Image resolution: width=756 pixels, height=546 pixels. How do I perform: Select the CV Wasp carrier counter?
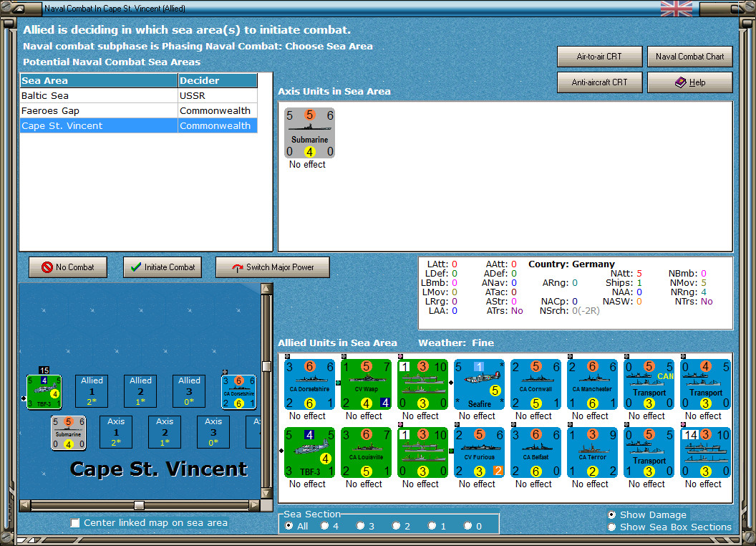(366, 384)
